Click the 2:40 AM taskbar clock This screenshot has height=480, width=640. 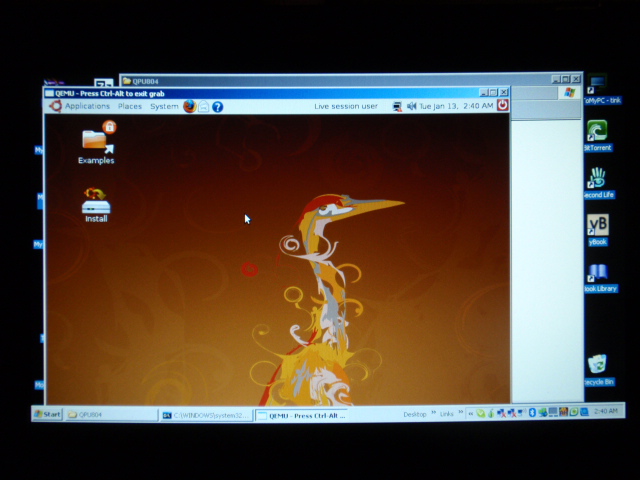(606, 411)
